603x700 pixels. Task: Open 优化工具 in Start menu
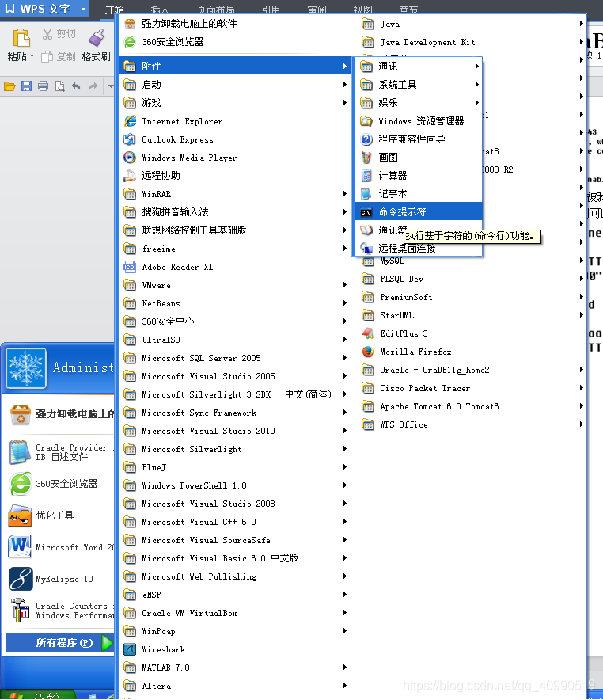click(60, 515)
